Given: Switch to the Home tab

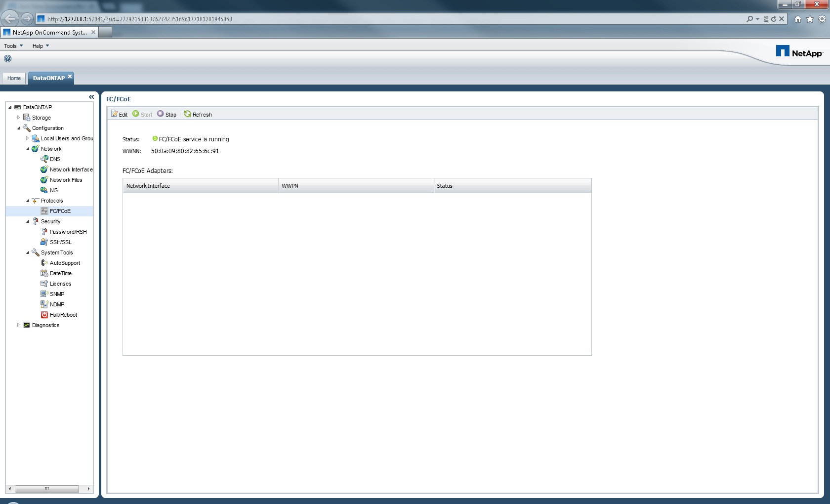Looking at the screenshot, I should click(x=14, y=78).
